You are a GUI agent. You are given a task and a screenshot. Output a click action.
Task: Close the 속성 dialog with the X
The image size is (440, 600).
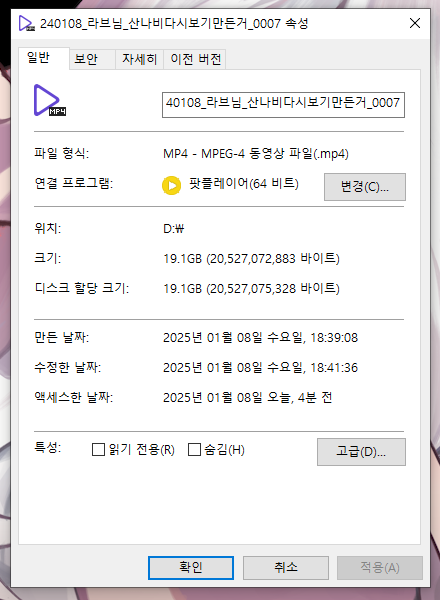pos(415,23)
